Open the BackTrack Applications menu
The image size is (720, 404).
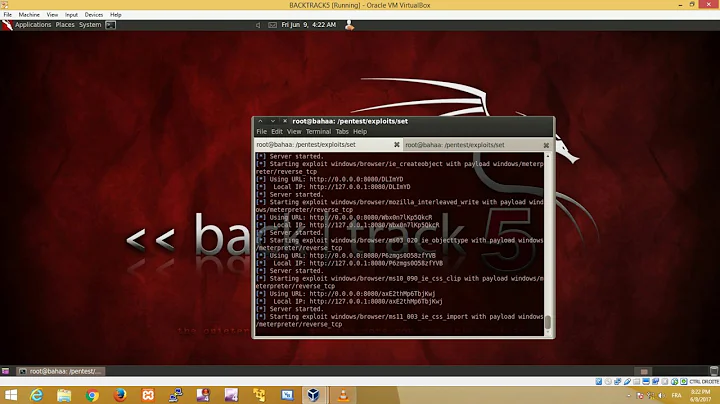(x=33, y=25)
